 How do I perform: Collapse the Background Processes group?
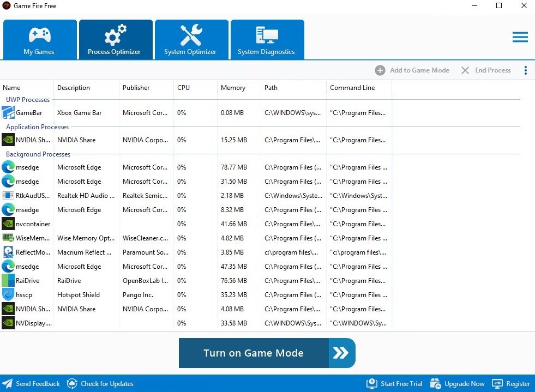point(38,154)
